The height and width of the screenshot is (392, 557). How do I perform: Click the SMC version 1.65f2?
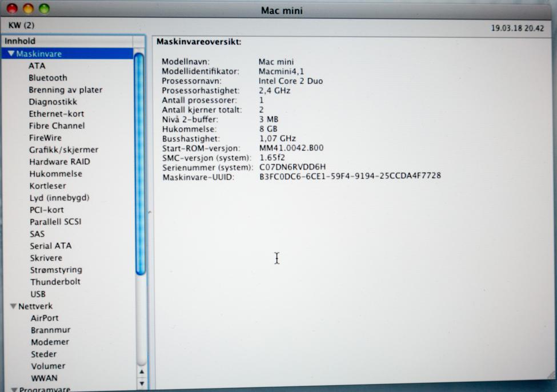pyautogui.click(x=272, y=157)
